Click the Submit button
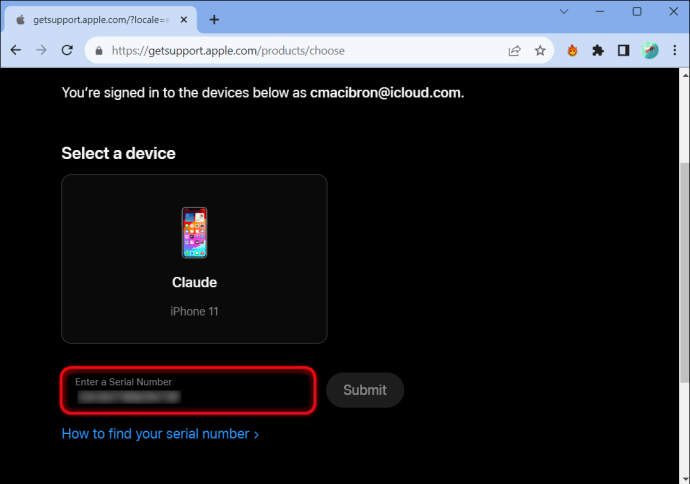The image size is (690, 484). point(365,390)
